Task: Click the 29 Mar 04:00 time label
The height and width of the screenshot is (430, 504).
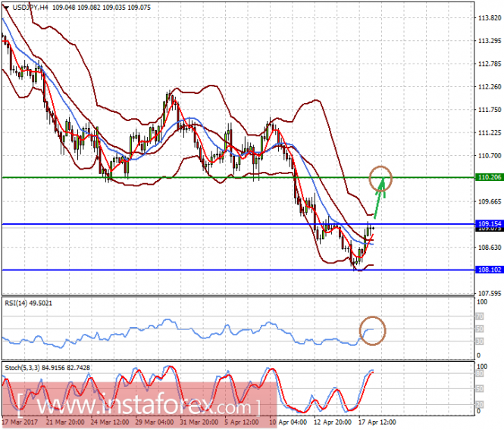Action: pos(154,422)
